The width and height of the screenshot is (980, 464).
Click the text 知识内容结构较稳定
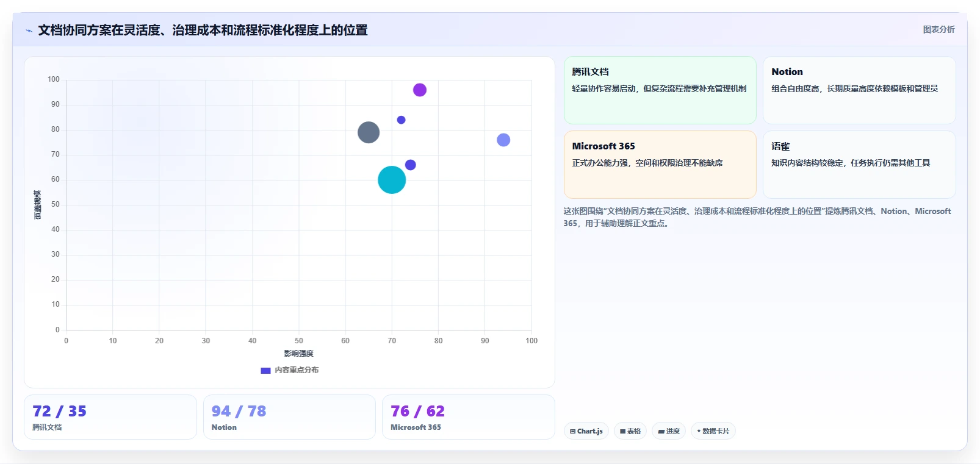pos(807,163)
